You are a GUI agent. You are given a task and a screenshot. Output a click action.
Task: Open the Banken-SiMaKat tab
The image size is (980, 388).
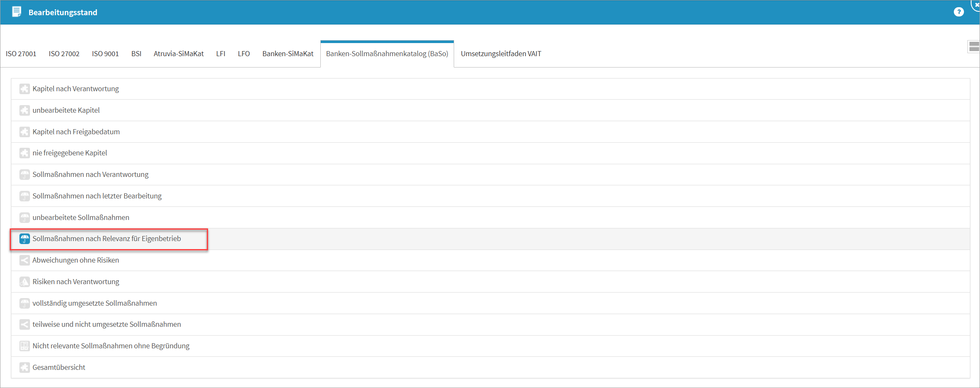pos(288,54)
